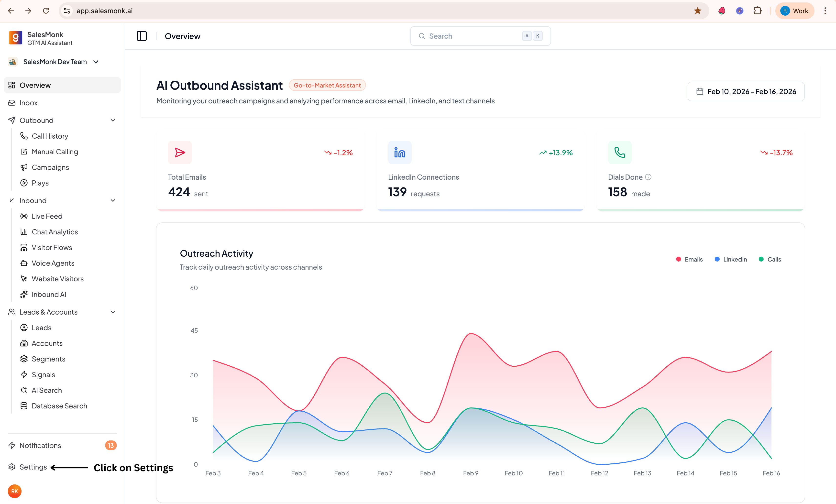Click the green phone Dials icon
This screenshot has width=836, height=504.
point(619,153)
